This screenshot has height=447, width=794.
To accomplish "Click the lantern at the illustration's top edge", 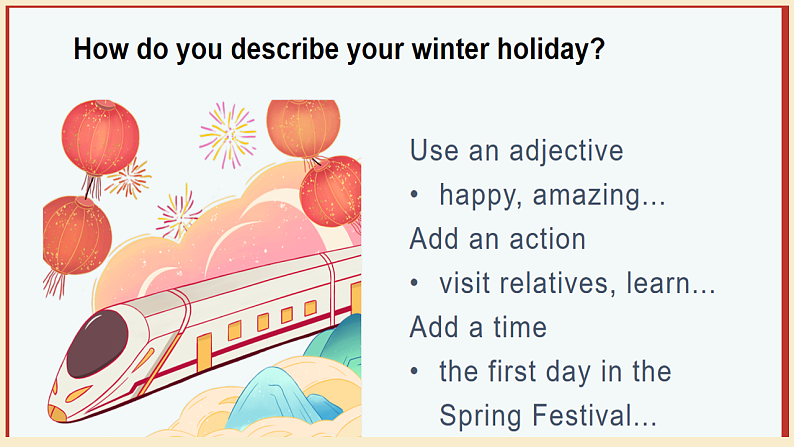I will pos(302,126).
